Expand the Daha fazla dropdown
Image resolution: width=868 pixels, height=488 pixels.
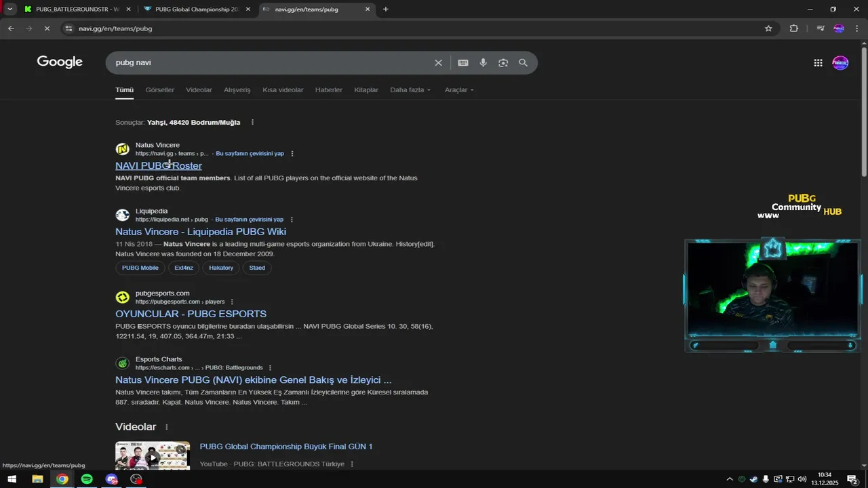click(410, 90)
